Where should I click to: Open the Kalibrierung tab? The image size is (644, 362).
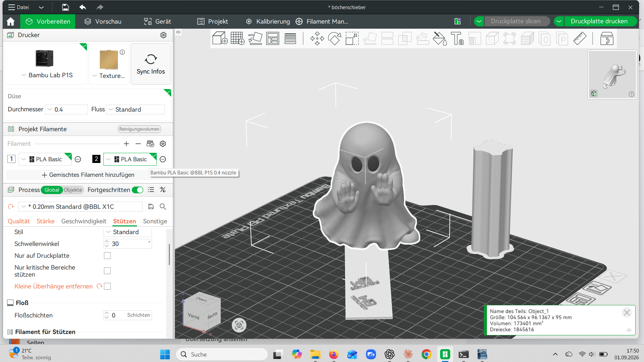click(x=268, y=22)
